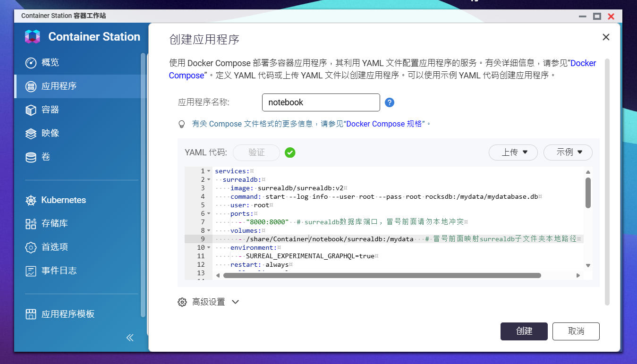This screenshot has width=637, height=364.
Task: Click the "8000:8000" port text
Action: click(x=267, y=222)
